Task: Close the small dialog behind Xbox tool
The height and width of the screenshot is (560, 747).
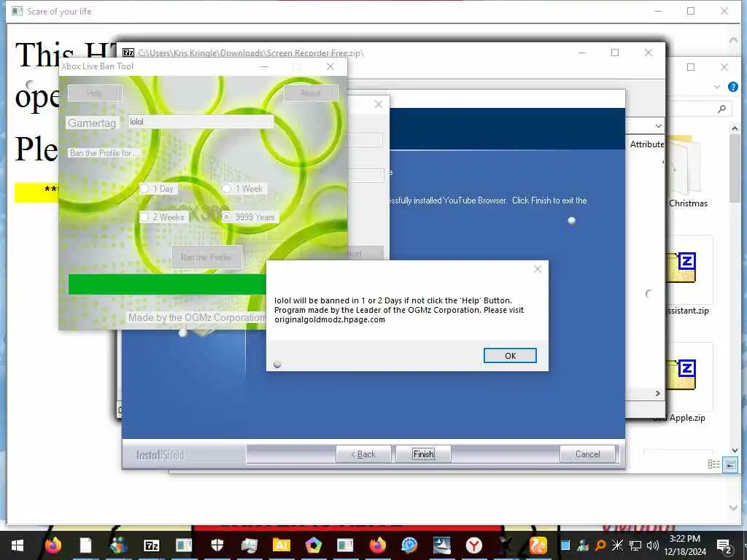Action: [x=379, y=104]
